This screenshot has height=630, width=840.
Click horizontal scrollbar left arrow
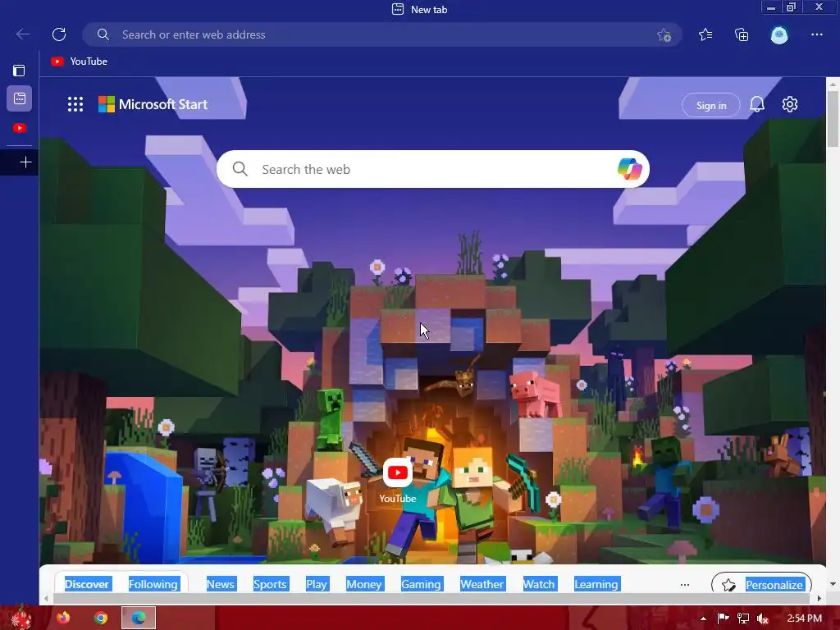coord(46,598)
